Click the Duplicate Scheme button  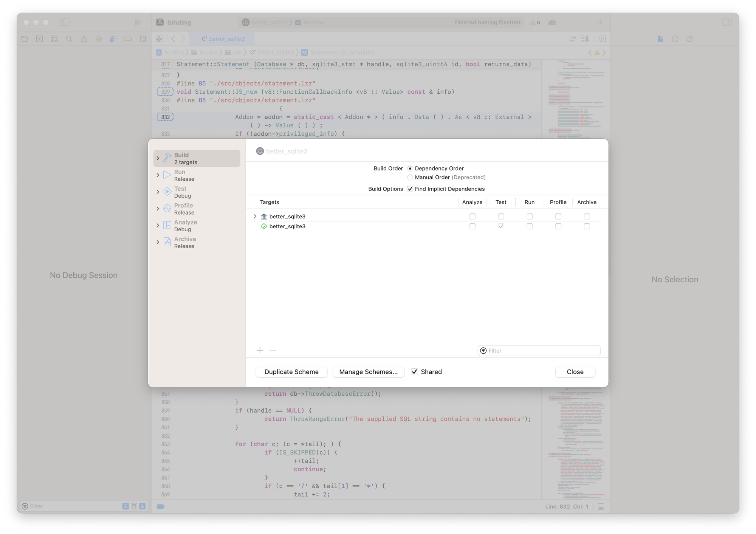click(291, 372)
